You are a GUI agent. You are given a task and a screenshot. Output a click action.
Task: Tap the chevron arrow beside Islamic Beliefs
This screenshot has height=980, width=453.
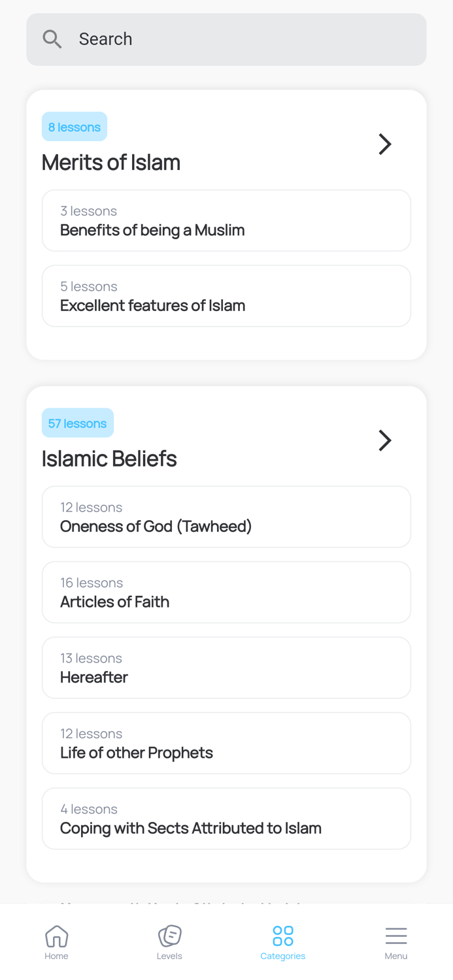pos(385,440)
